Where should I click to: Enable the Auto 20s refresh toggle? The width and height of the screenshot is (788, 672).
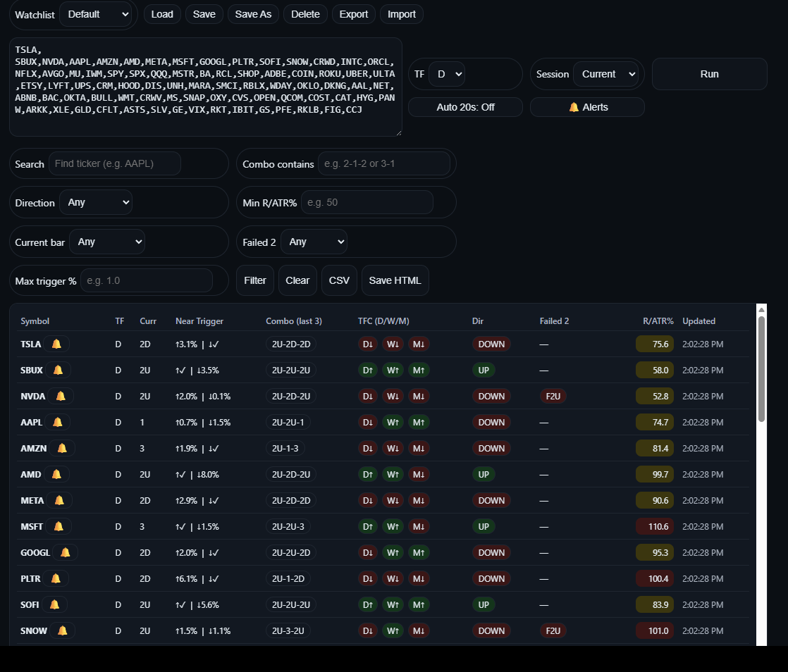click(465, 107)
